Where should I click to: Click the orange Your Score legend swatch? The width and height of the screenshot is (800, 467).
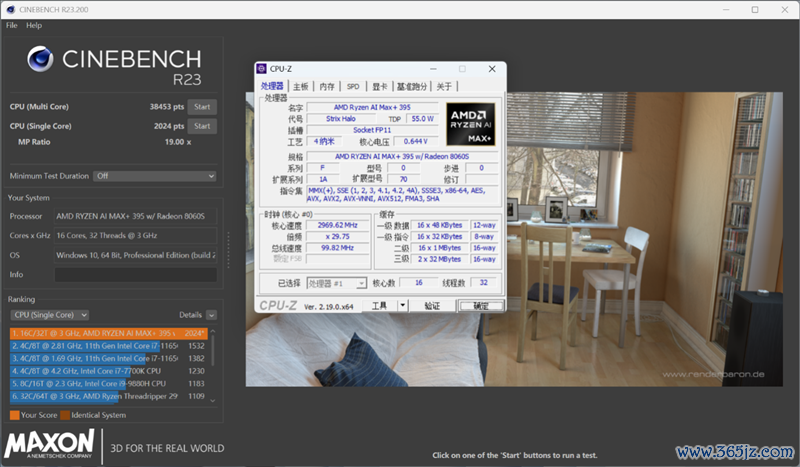pos(15,415)
